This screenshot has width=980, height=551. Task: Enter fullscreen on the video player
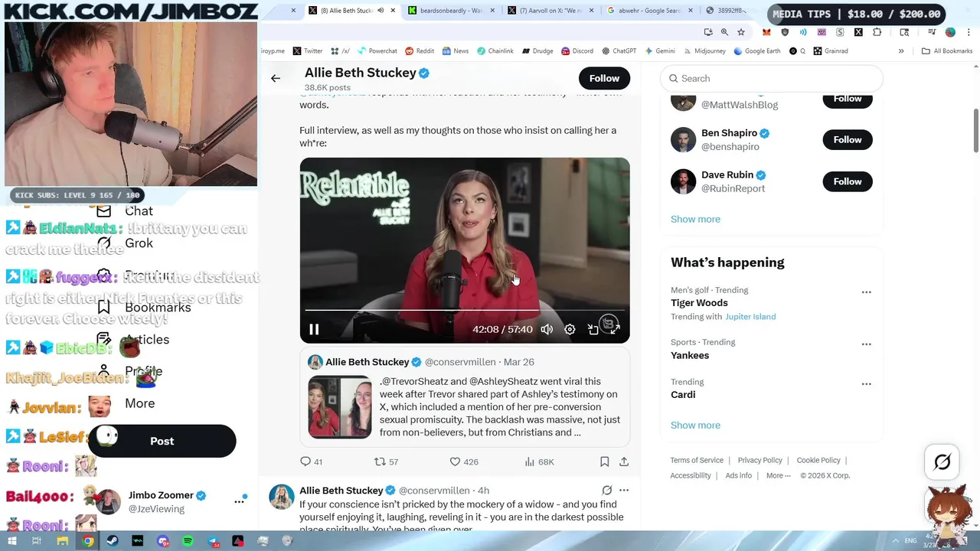click(x=615, y=329)
